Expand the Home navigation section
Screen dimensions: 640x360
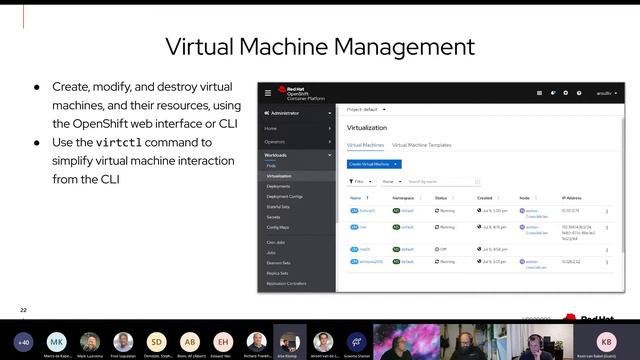pos(297,129)
